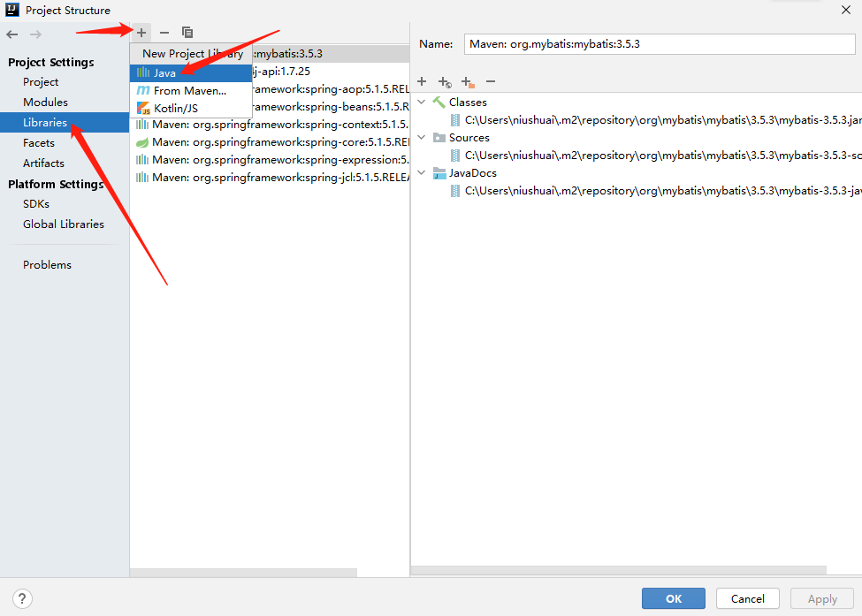The height and width of the screenshot is (616, 862).
Task: Select the spring-context:5.1.5 library row
Action: tap(270, 125)
